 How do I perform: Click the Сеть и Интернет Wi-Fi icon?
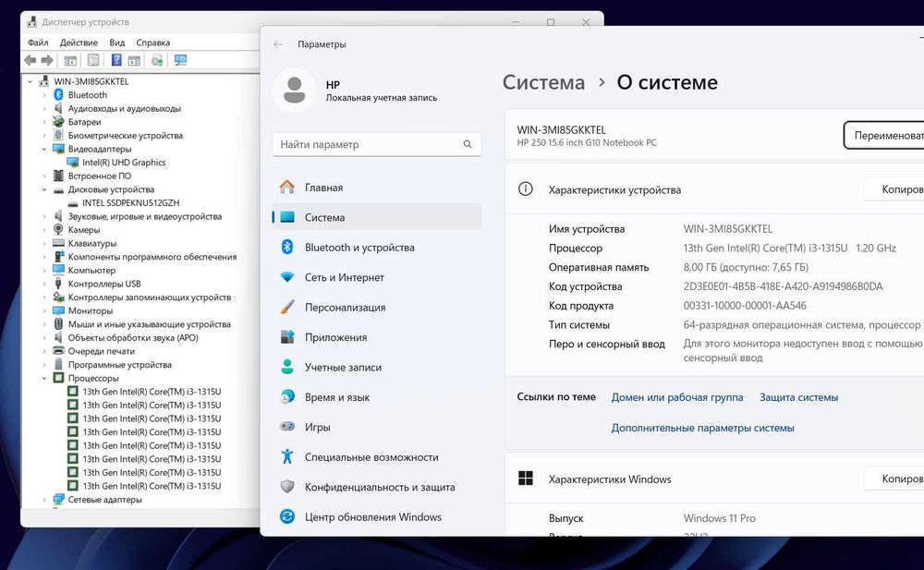point(287,277)
